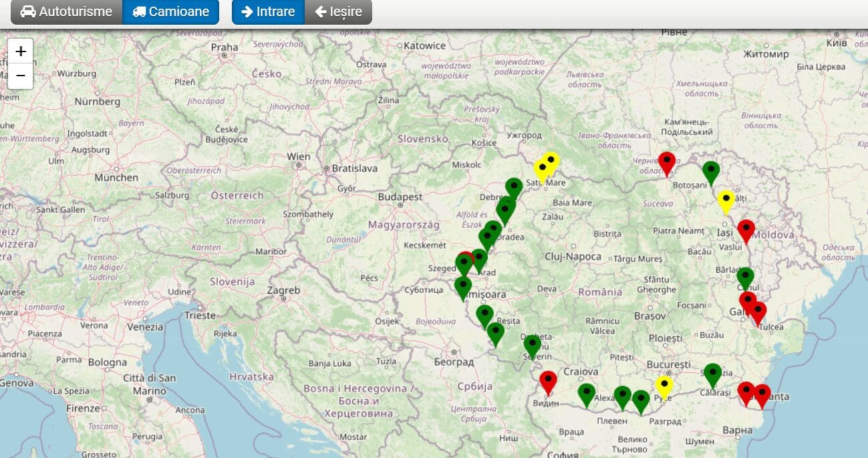Click the green marker near Bârlad
This screenshot has height=458, width=868.
coord(745,277)
